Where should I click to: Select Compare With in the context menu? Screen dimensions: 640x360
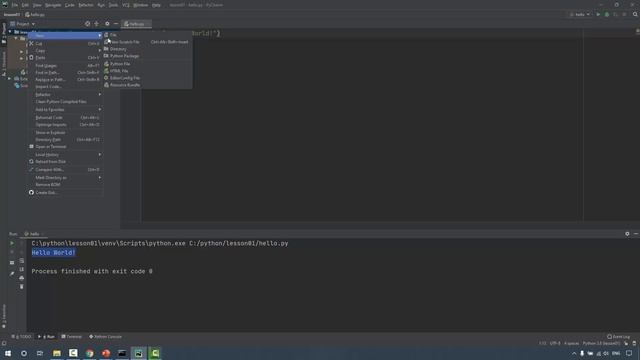tap(65, 169)
